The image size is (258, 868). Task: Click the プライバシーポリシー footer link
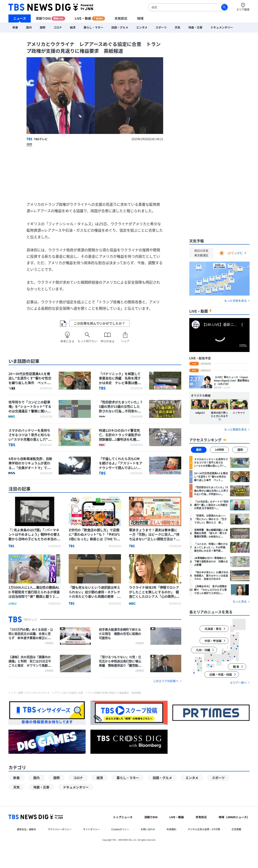[x=59, y=829]
